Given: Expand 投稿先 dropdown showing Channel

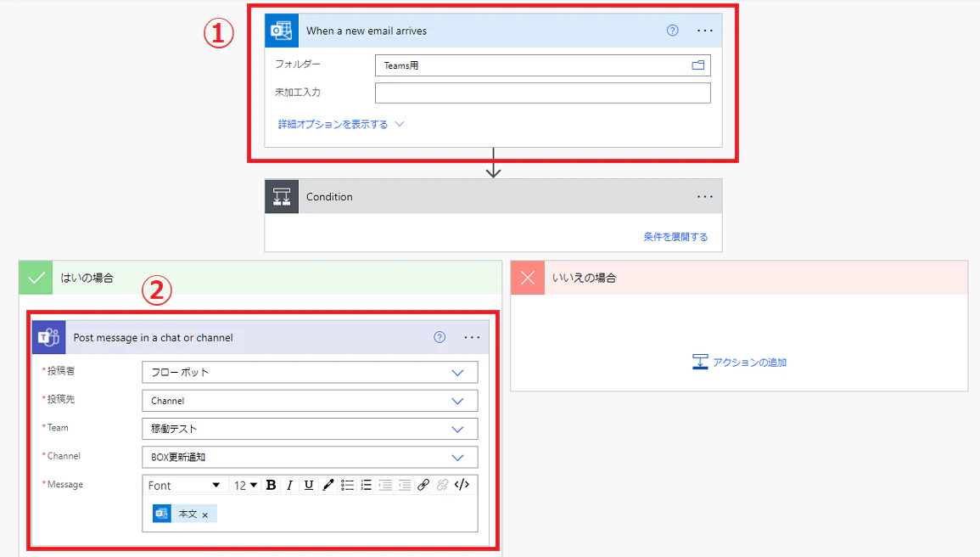Looking at the screenshot, I should 457,402.
